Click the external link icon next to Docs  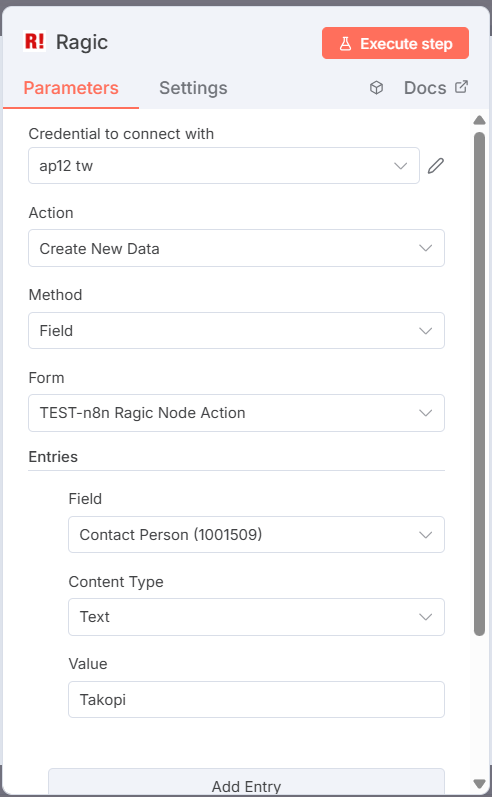point(461,87)
